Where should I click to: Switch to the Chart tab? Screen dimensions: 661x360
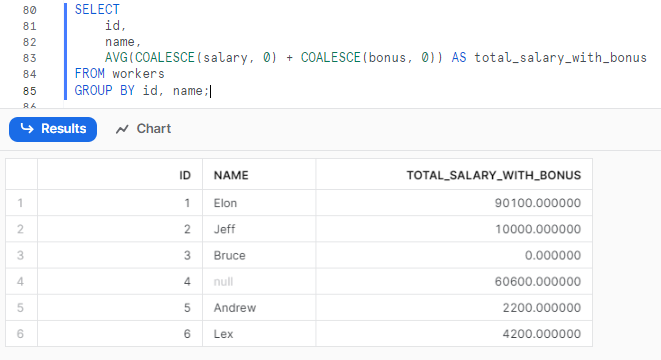(143, 129)
